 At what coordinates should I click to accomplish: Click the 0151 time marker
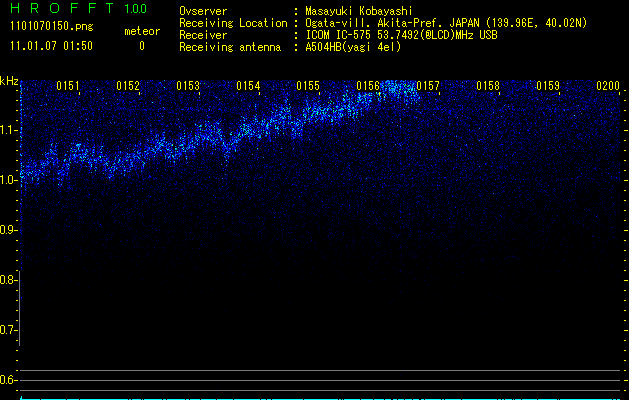pyautogui.click(x=68, y=86)
